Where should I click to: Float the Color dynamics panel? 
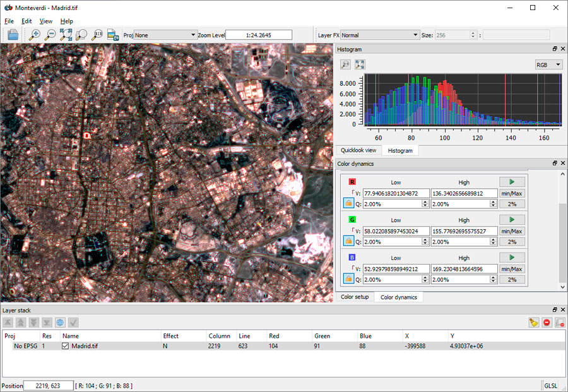(555, 163)
